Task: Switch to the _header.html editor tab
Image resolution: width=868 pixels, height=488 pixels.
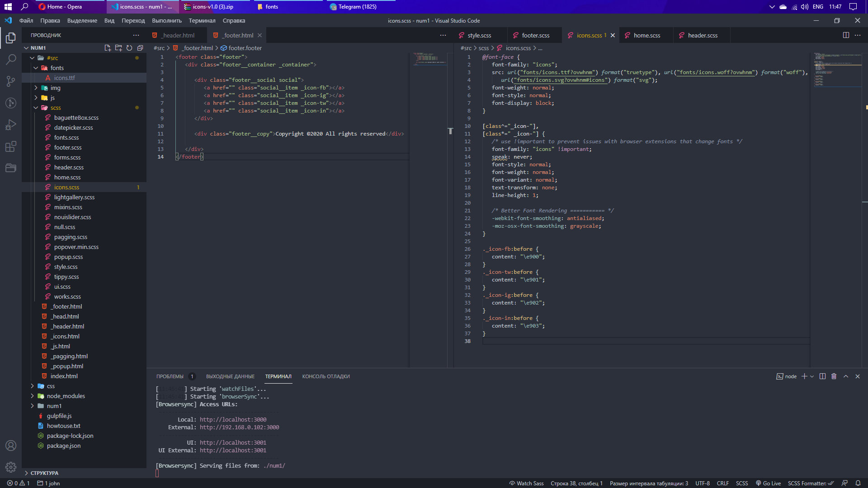Action: click(177, 35)
